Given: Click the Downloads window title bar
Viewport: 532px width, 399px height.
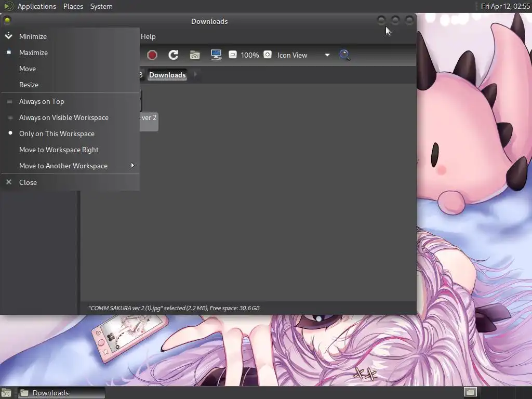Looking at the screenshot, I should pyautogui.click(x=209, y=21).
